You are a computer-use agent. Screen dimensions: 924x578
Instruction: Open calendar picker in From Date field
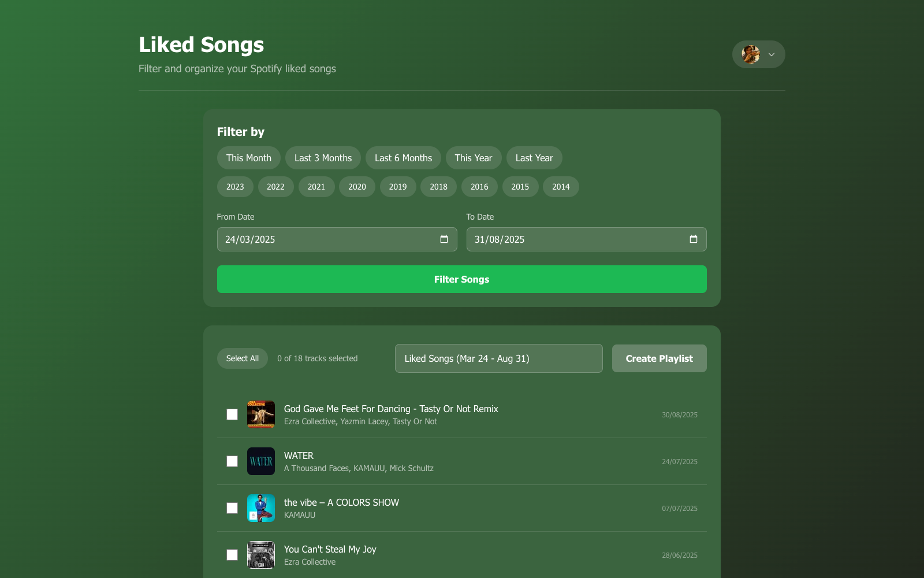coord(444,239)
